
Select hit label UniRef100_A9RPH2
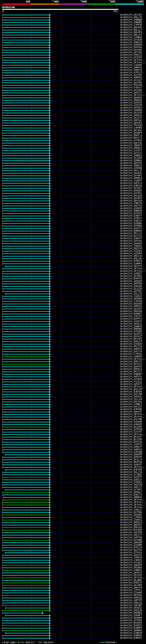tap(131, 77)
